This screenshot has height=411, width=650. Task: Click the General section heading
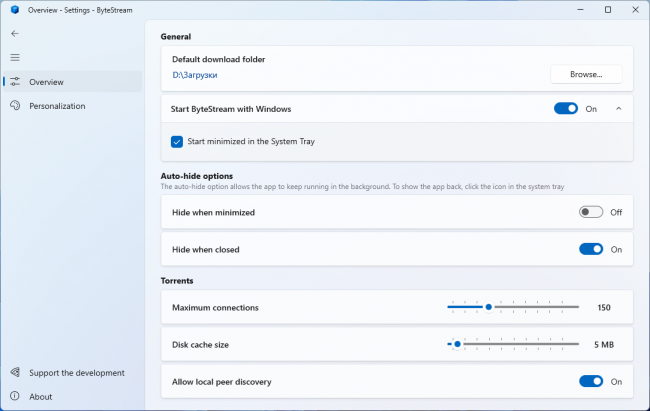coord(176,36)
